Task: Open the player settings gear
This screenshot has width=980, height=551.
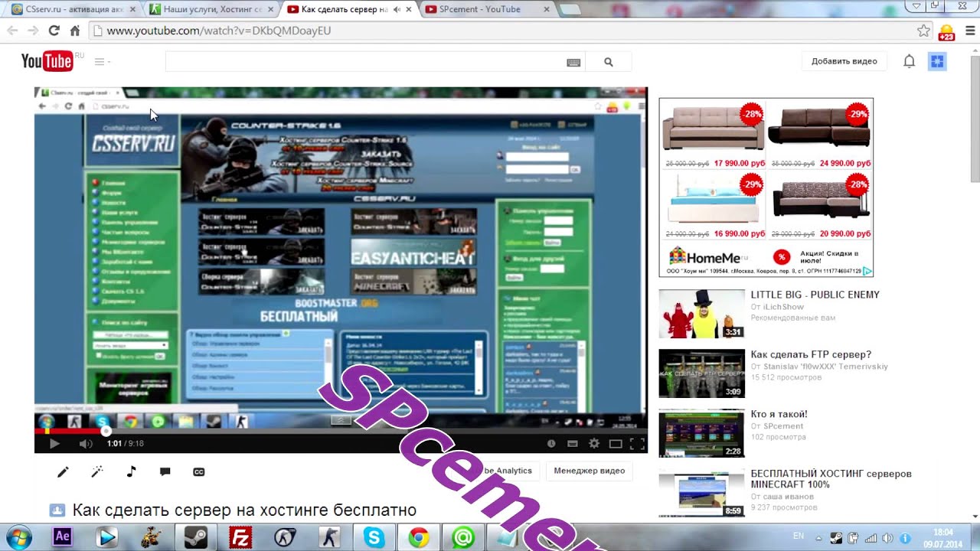Action: pyautogui.click(x=593, y=443)
